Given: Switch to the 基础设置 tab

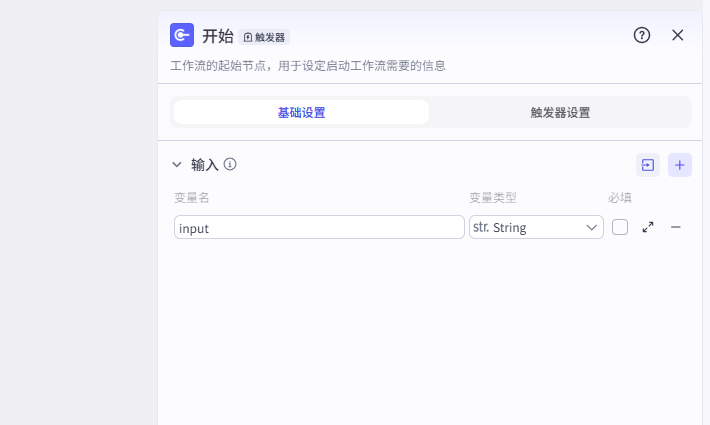Looking at the screenshot, I should point(301,112).
